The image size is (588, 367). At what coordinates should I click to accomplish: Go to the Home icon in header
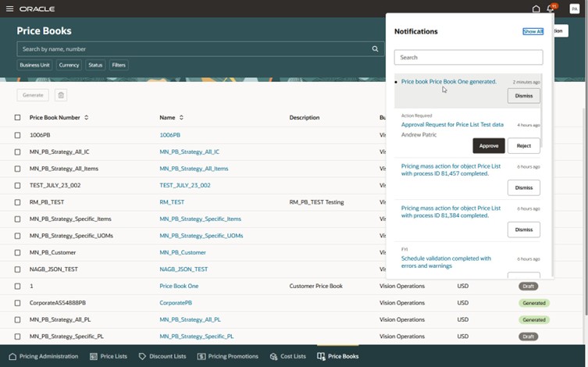tap(536, 9)
